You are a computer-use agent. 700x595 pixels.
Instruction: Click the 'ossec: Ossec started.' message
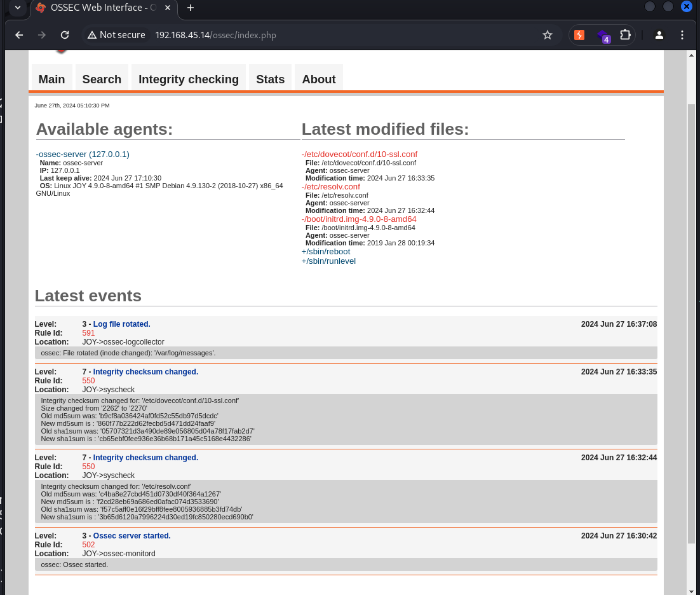click(74, 564)
